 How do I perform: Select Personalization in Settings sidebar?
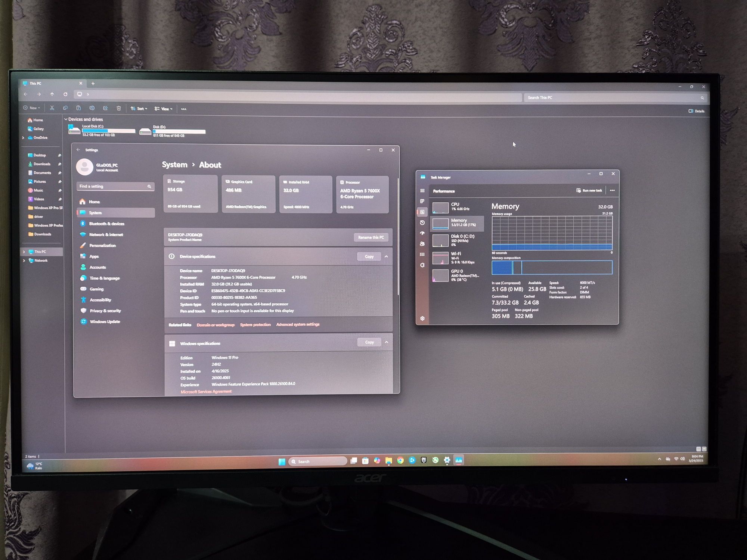click(x=116, y=245)
